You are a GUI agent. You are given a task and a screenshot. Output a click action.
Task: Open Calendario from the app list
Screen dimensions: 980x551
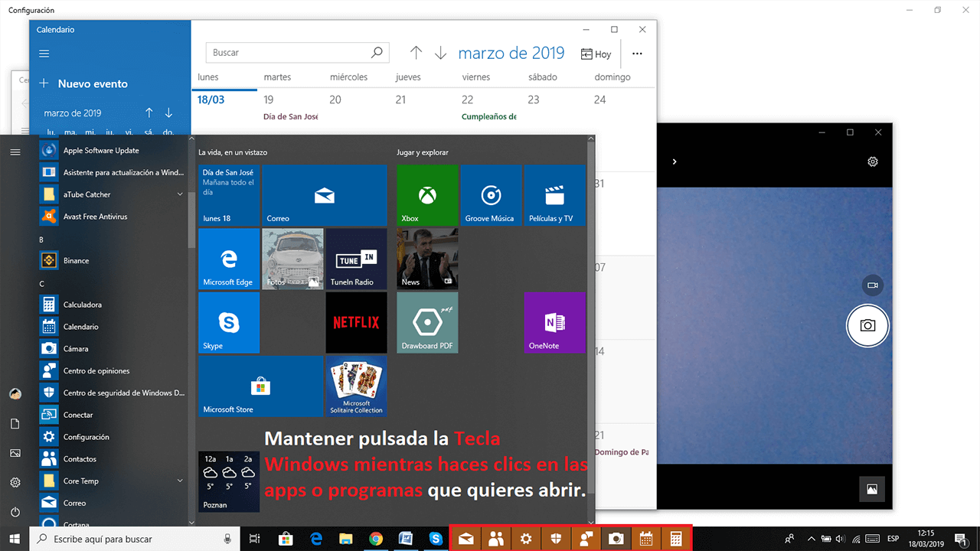point(112,327)
